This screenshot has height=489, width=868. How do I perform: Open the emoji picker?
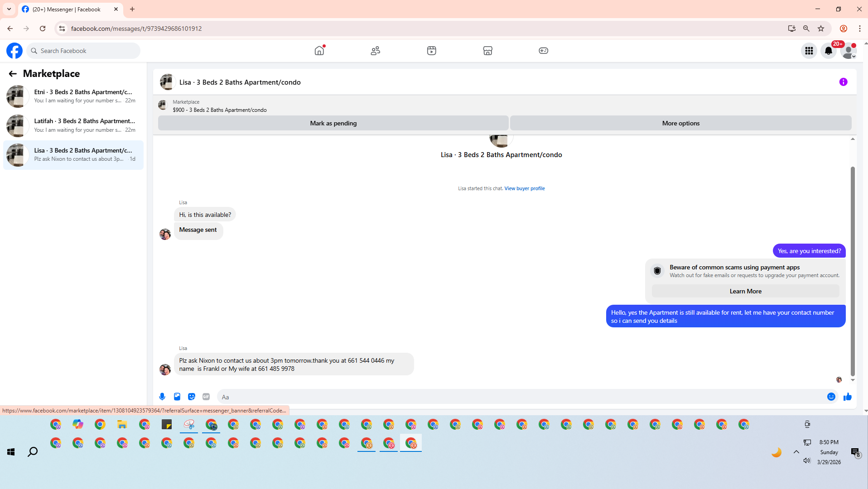[831, 397]
